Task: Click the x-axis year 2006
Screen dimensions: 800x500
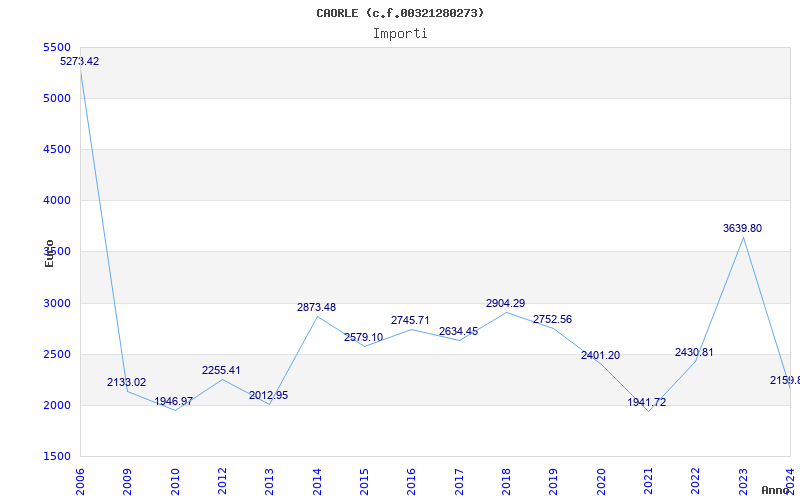Action: click(80, 482)
